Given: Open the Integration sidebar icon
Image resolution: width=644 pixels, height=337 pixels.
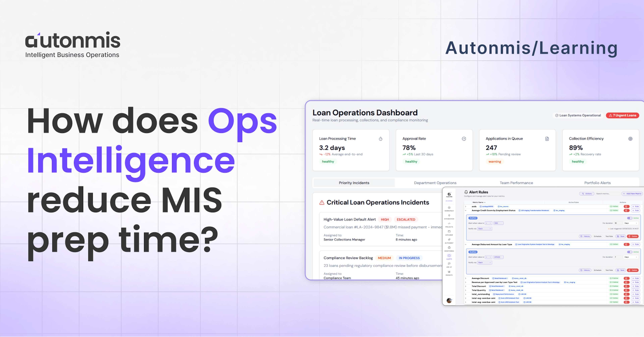Looking at the screenshot, I should [449, 216].
